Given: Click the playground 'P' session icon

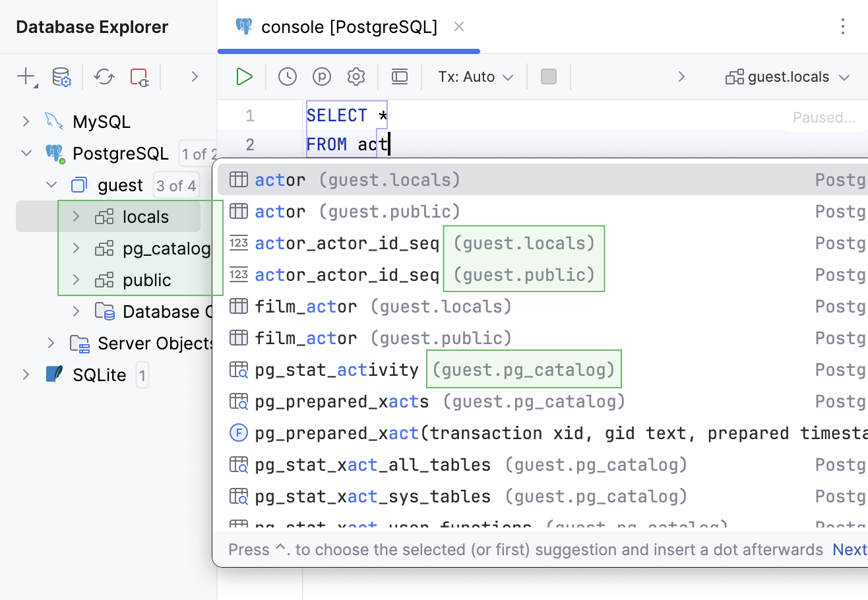Looking at the screenshot, I should [322, 76].
